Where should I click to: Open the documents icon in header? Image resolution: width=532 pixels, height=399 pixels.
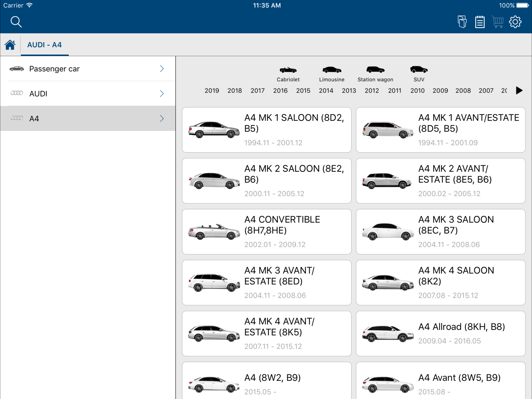pos(462,22)
